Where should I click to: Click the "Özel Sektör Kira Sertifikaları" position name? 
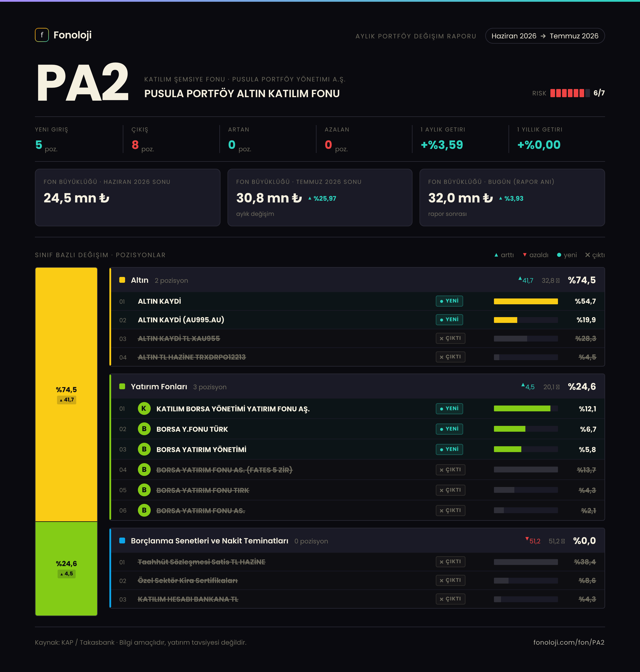188,581
